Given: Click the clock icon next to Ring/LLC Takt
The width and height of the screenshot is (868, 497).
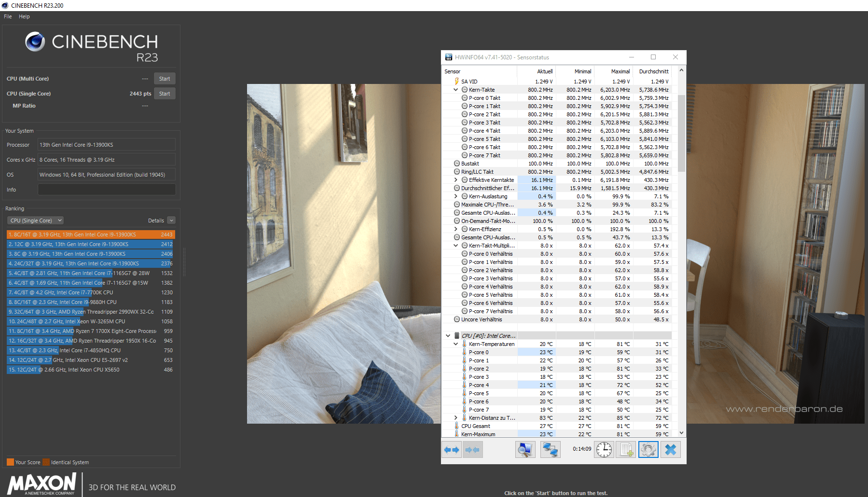Looking at the screenshot, I should (456, 172).
